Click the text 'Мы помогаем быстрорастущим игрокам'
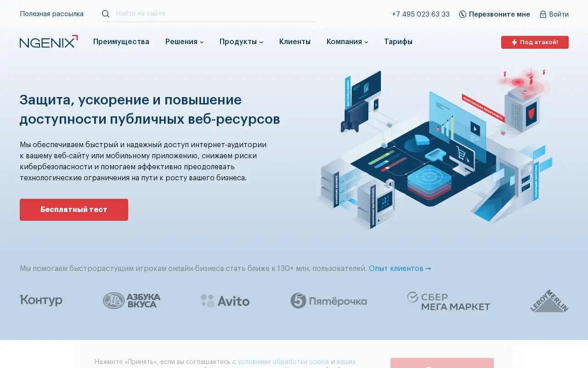The height and width of the screenshot is (368, 588). 193,268
